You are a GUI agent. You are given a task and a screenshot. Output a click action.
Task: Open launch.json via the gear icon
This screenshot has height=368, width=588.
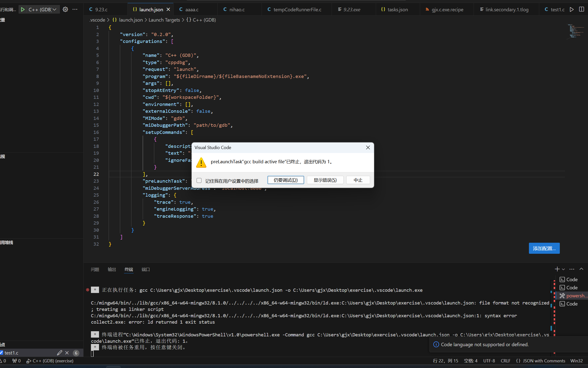coord(65,10)
